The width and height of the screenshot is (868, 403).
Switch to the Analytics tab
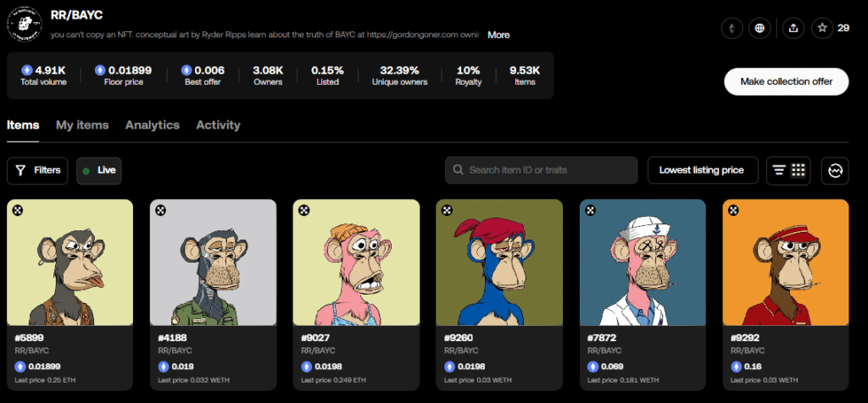153,124
